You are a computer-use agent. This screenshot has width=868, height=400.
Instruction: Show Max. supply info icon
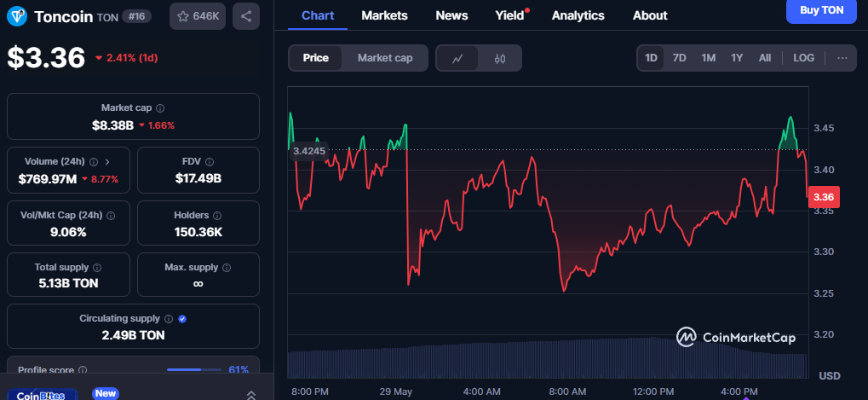pos(227,268)
